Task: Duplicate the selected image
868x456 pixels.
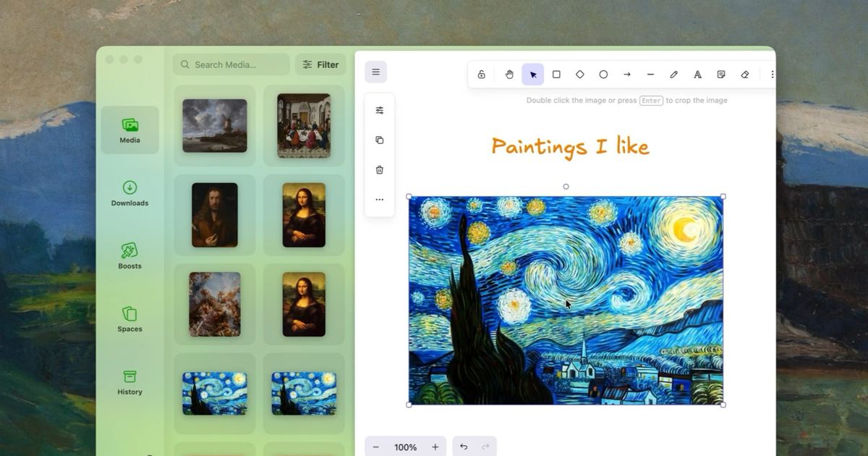Action: (x=380, y=140)
